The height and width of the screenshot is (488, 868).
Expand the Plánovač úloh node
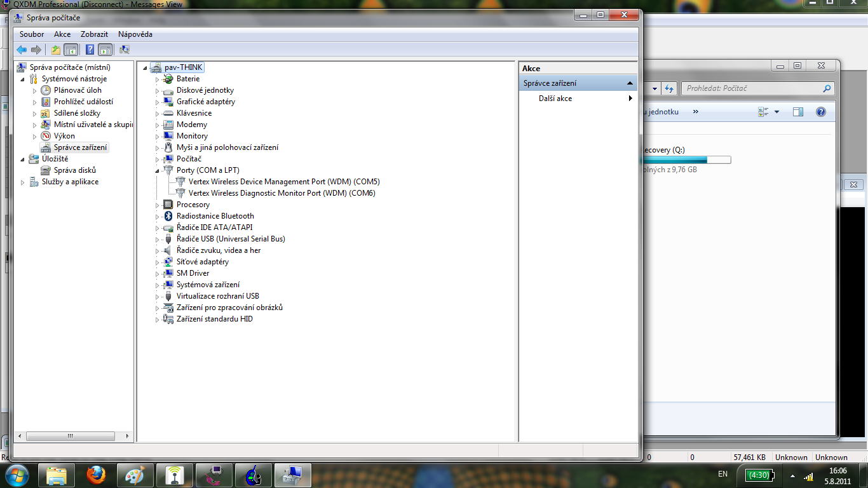point(35,91)
